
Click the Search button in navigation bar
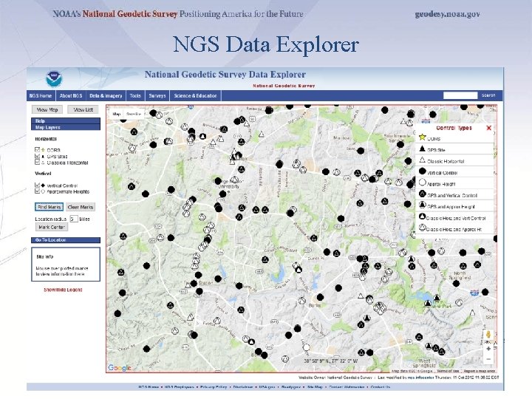(488, 95)
